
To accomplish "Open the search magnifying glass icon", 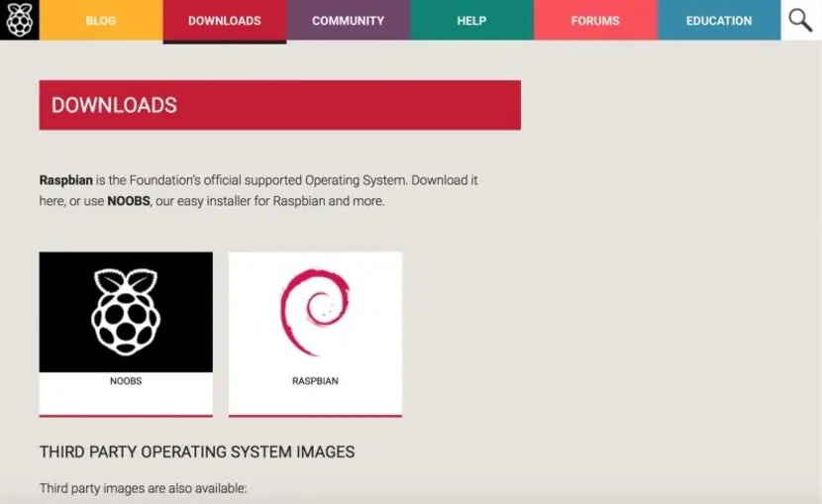I will pos(800,20).
